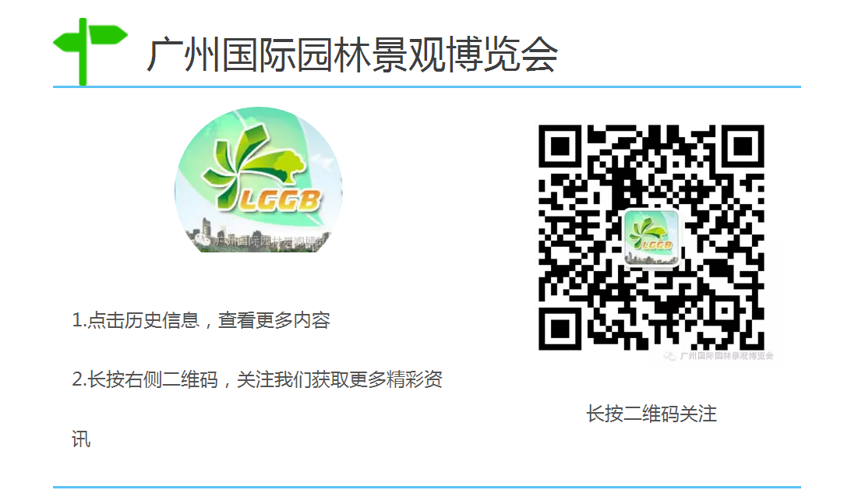
Task: Select line 2.长按右侧二维码 instruction text
Action: (x=256, y=379)
